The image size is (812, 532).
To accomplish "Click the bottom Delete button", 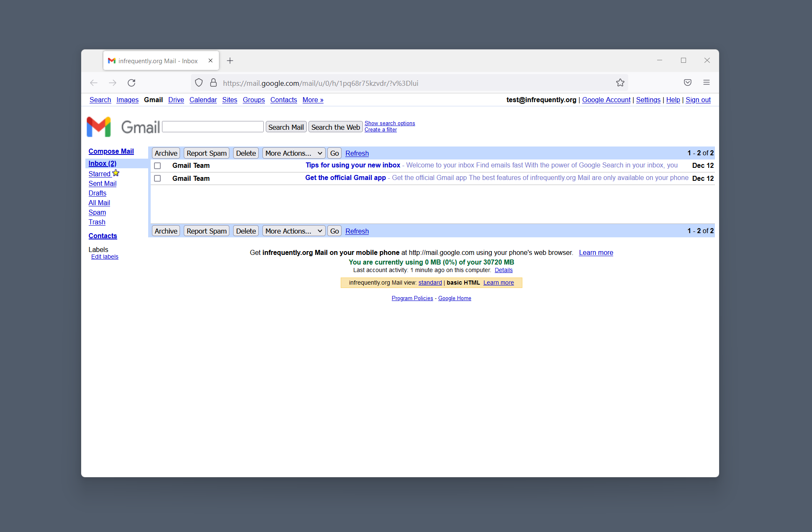I will pyautogui.click(x=246, y=231).
